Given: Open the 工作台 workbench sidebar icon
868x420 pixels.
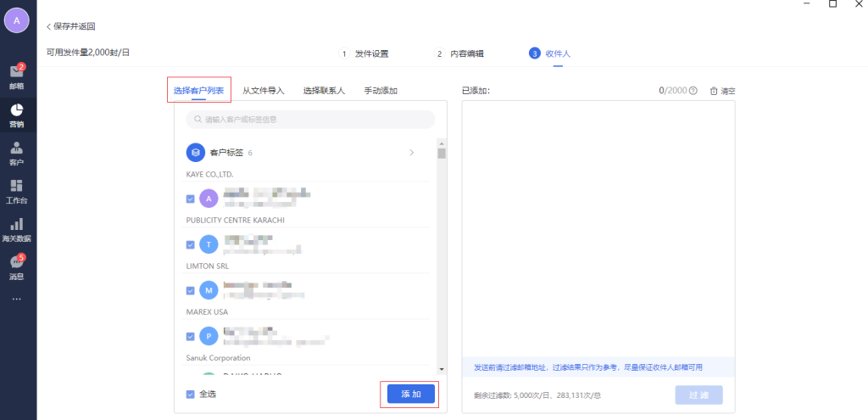Looking at the screenshot, I should (17, 191).
